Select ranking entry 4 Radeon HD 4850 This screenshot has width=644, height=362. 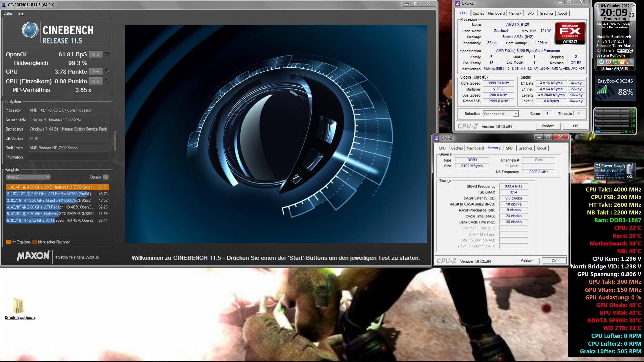(x=57, y=207)
